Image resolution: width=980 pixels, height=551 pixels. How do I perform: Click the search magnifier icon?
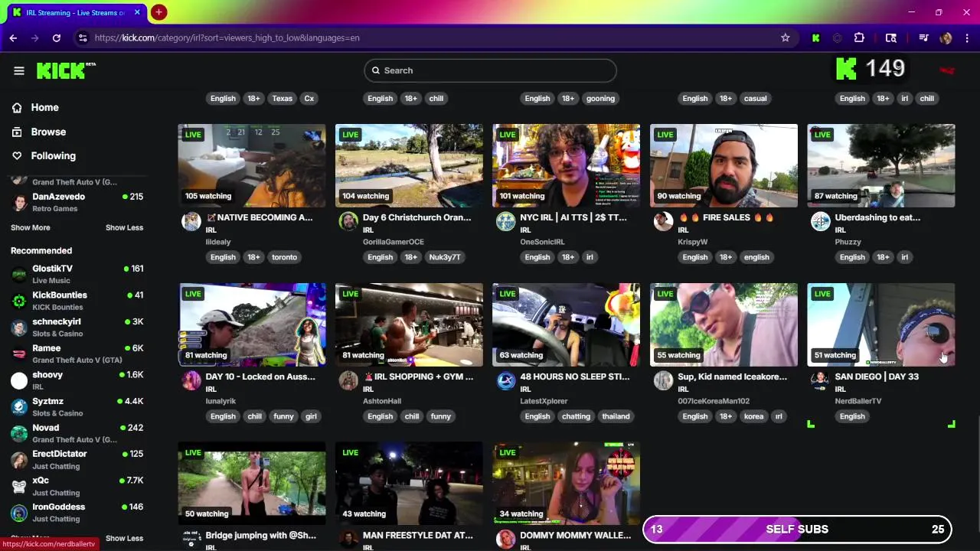[376, 70]
